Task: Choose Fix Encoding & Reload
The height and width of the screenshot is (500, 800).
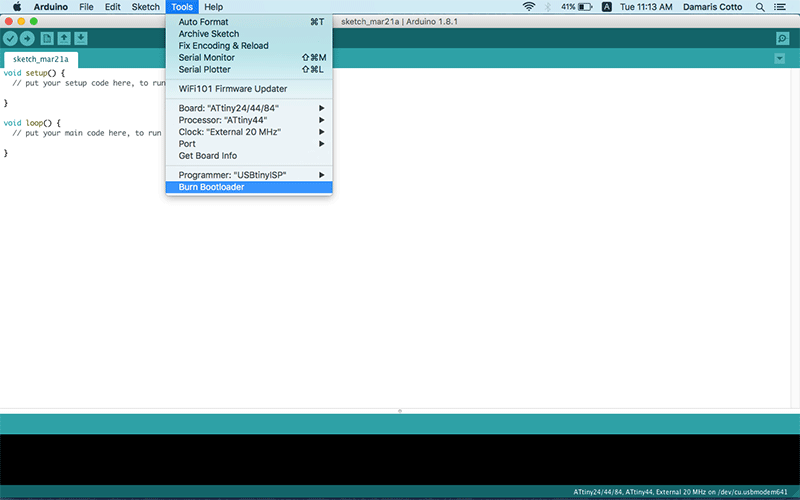Action: 249,45
